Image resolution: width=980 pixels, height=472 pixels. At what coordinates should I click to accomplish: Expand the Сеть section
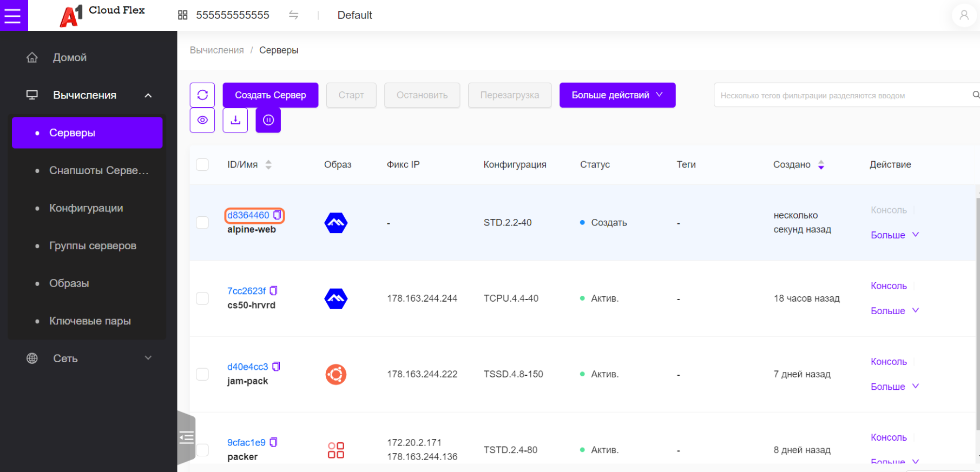[x=148, y=358]
